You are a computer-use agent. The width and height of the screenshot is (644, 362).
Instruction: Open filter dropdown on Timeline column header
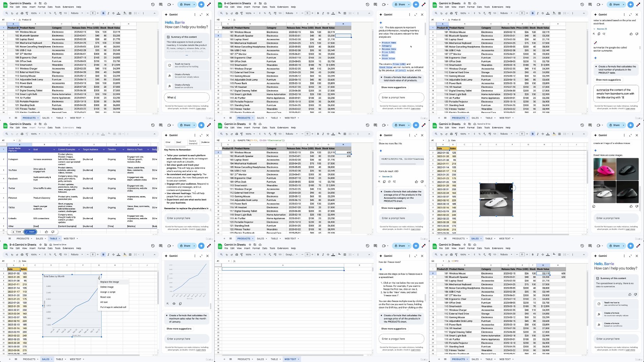pyautogui.click(x=124, y=149)
